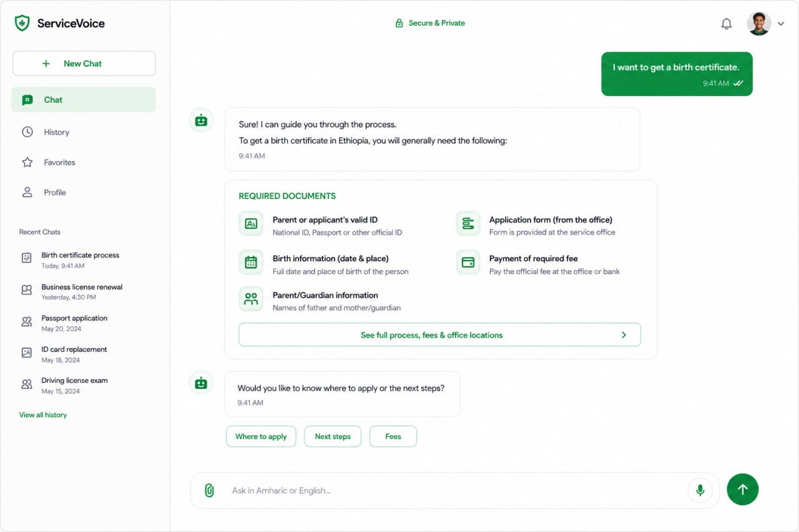The height and width of the screenshot is (532, 799).
Task: Click the bot avatar beside the Sure! message
Action: 201,120
